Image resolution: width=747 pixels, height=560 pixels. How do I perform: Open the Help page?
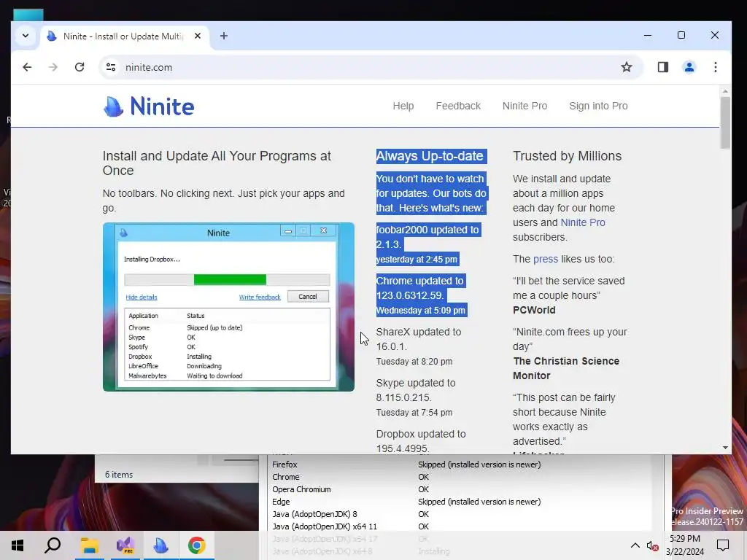[403, 106]
